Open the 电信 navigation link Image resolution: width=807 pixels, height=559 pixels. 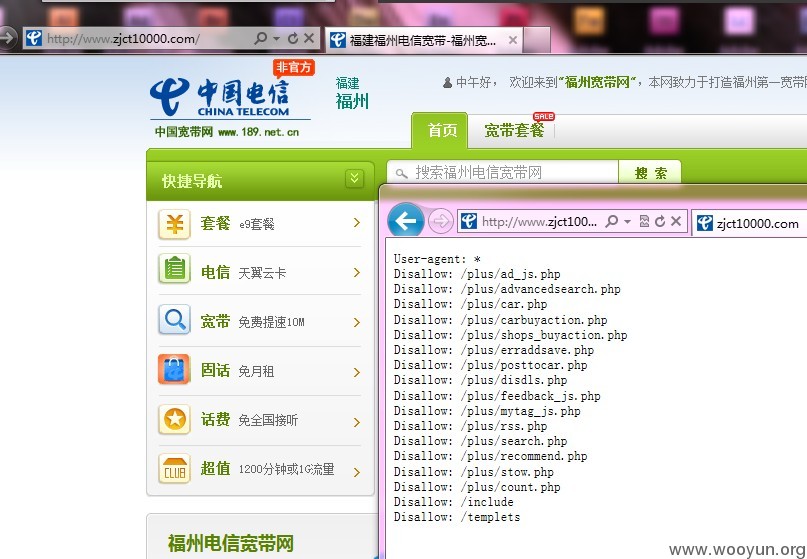pos(215,272)
